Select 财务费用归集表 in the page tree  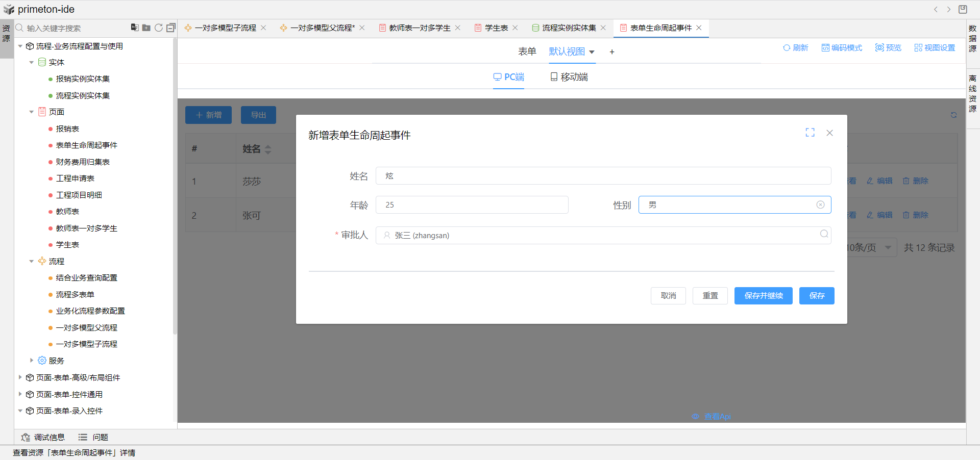[x=83, y=162]
